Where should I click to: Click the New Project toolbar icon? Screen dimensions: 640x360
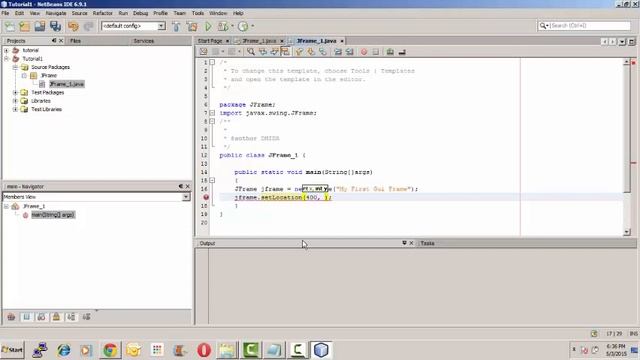click(x=24, y=27)
